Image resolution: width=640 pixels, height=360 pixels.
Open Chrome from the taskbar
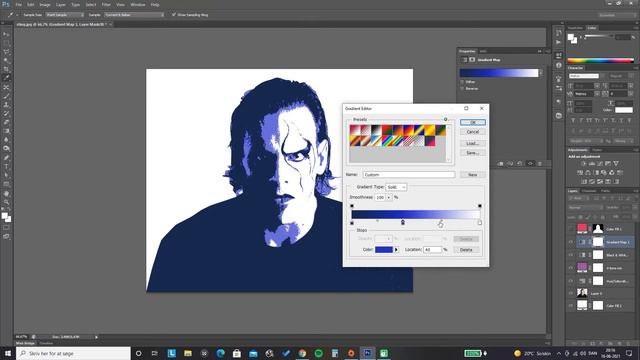tap(302, 353)
